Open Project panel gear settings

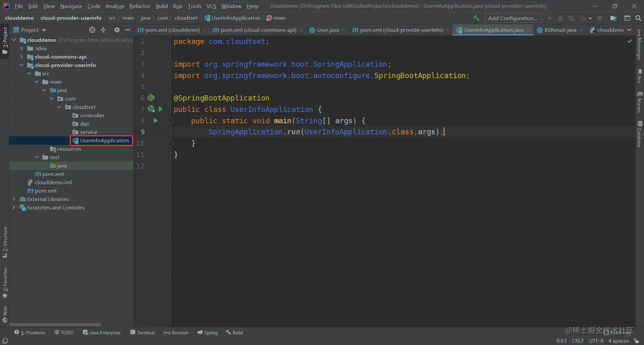tap(117, 30)
